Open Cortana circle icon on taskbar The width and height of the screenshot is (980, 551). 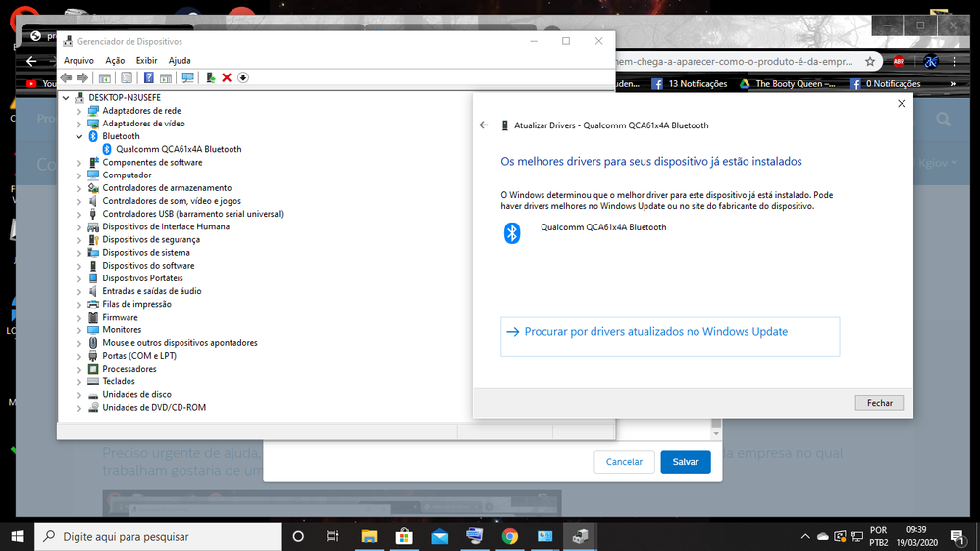(298, 536)
